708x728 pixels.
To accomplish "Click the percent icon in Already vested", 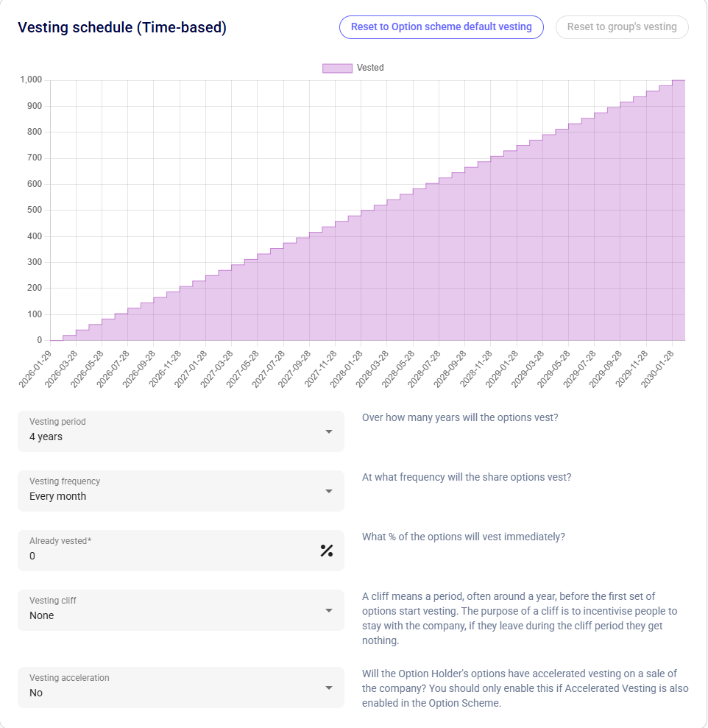I will [327, 551].
